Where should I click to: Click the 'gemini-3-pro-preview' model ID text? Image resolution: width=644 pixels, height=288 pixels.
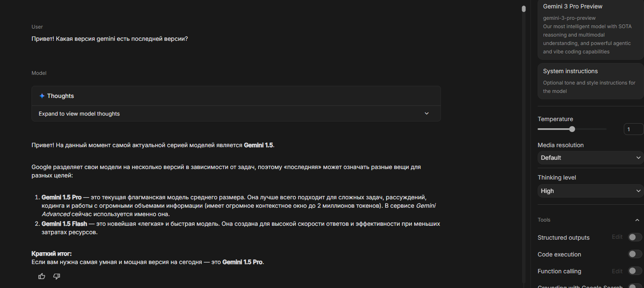click(x=569, y=18)
